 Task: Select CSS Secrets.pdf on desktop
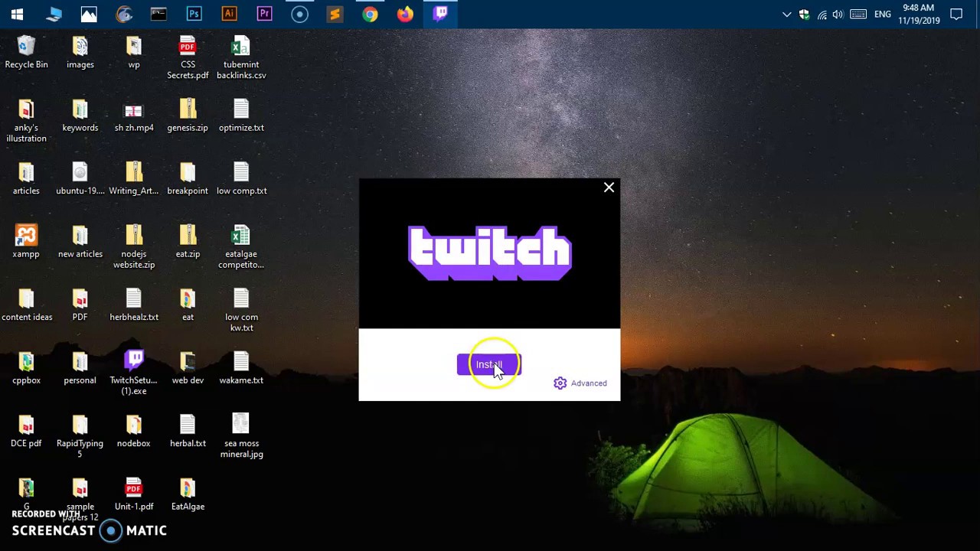[188, 57]
